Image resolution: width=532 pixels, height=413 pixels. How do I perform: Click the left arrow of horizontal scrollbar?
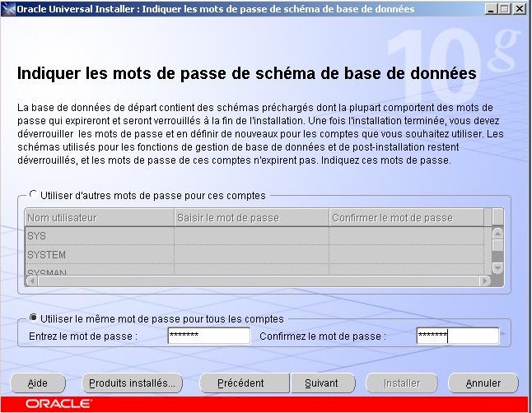(31, 281)
